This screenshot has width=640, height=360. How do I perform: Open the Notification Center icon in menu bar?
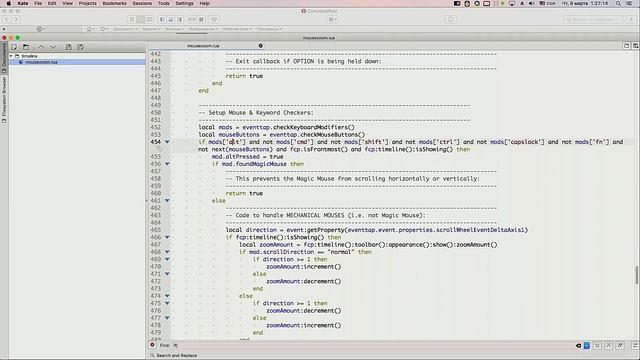tap(629, 3)
